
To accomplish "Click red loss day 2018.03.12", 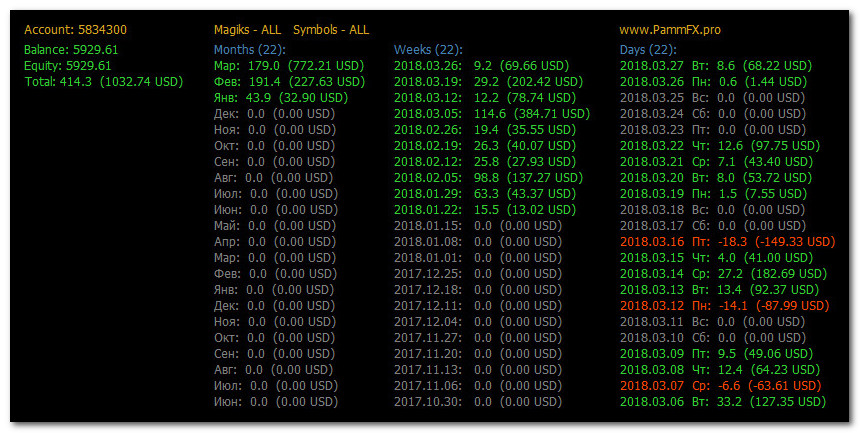I will [x=724, y=305].
